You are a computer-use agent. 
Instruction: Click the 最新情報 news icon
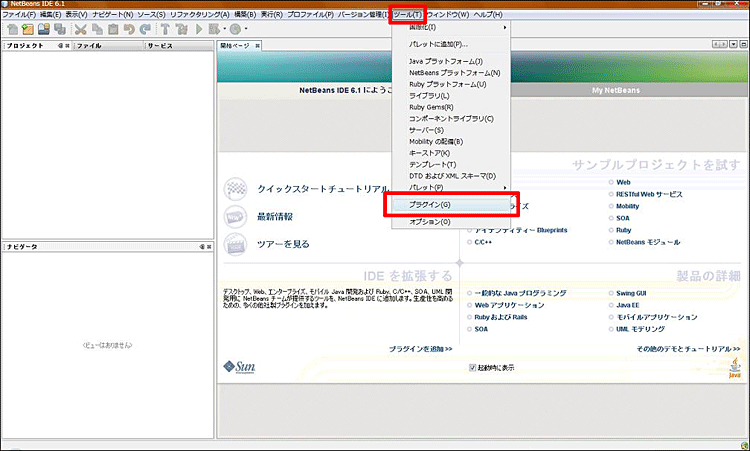pyautogui.click(x=235, y=217)
